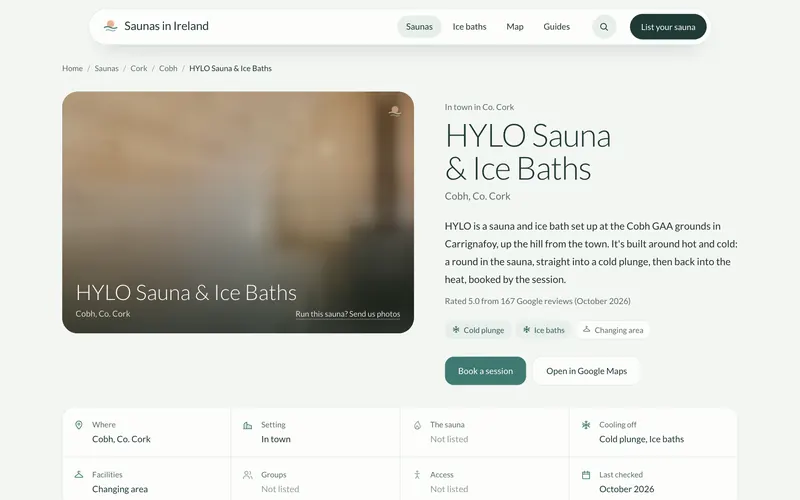Click Not listed under Access
Screen dimensions: 800x500
click(x=449, y=489)
